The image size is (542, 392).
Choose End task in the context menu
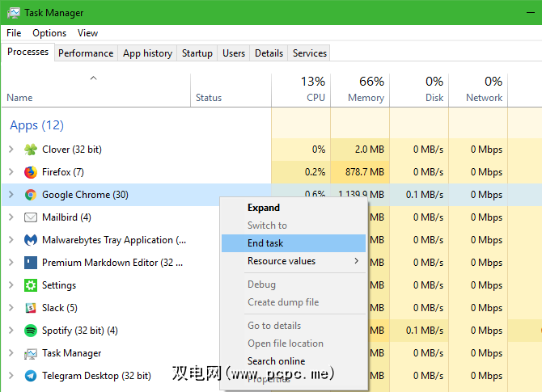coord(294,243)
